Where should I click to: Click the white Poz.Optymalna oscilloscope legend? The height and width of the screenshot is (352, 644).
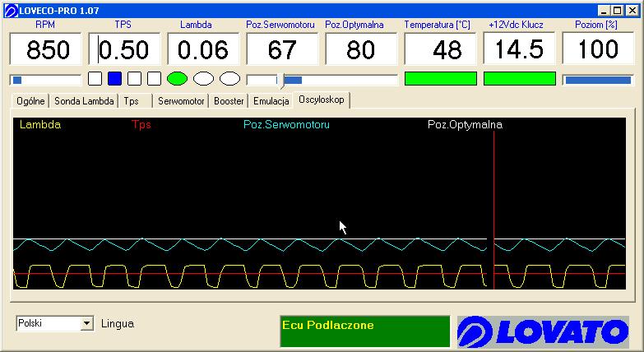click(x=465, y=124)
